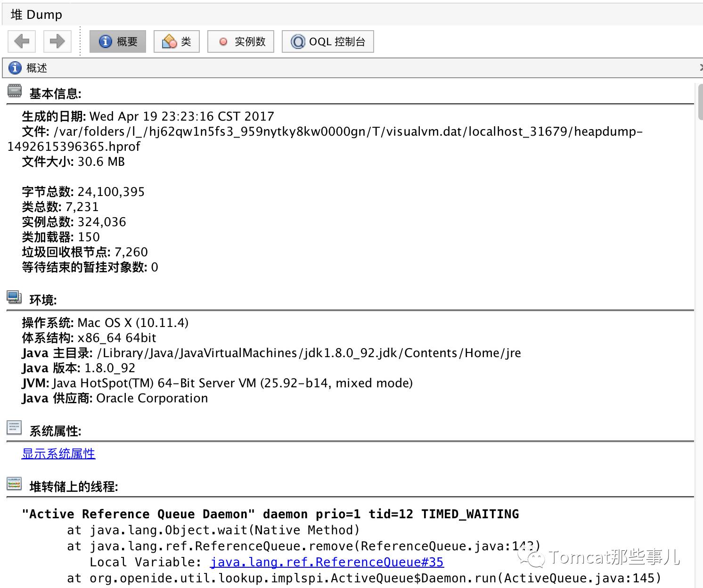Click the 操作系统 Mac OS X (10.11.4) line
703x588 pixels.
(x=105, y=323)
